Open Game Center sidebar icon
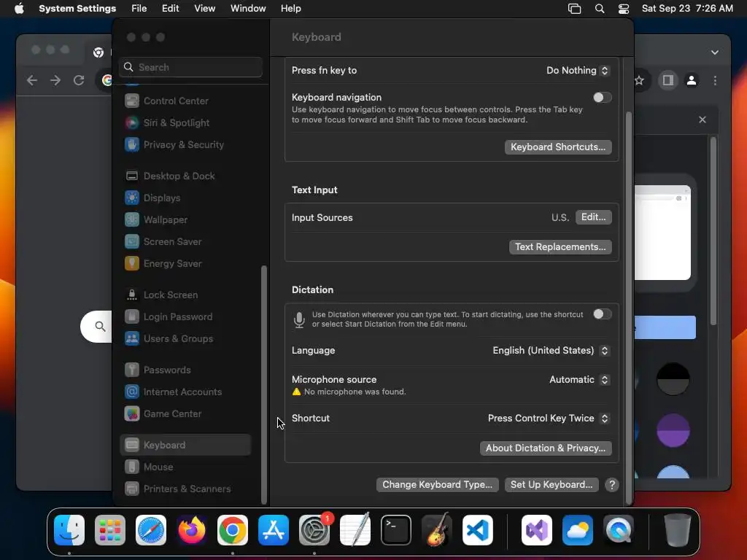The width and height of the screenshot is (747, 560). (x=132, y=414)
